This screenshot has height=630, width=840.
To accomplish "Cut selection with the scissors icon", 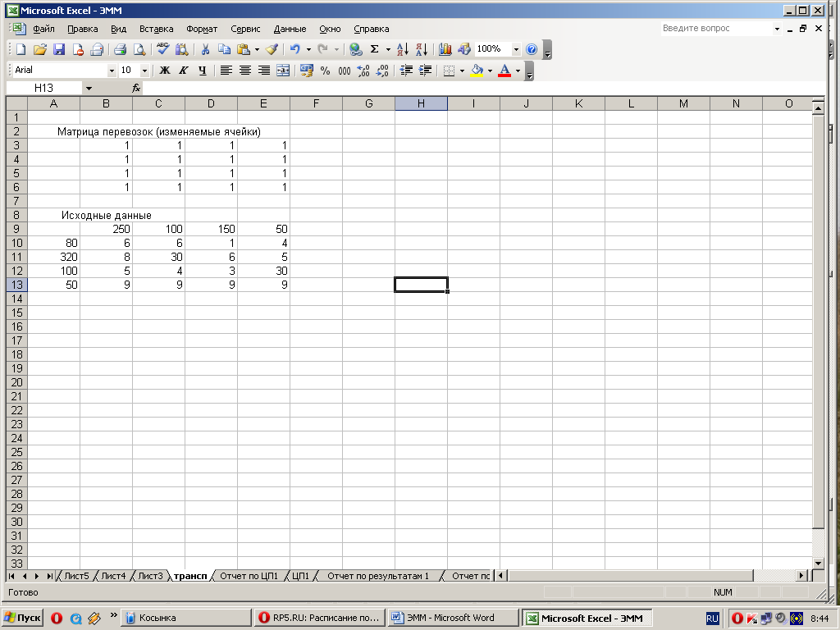I will [205, 49].
